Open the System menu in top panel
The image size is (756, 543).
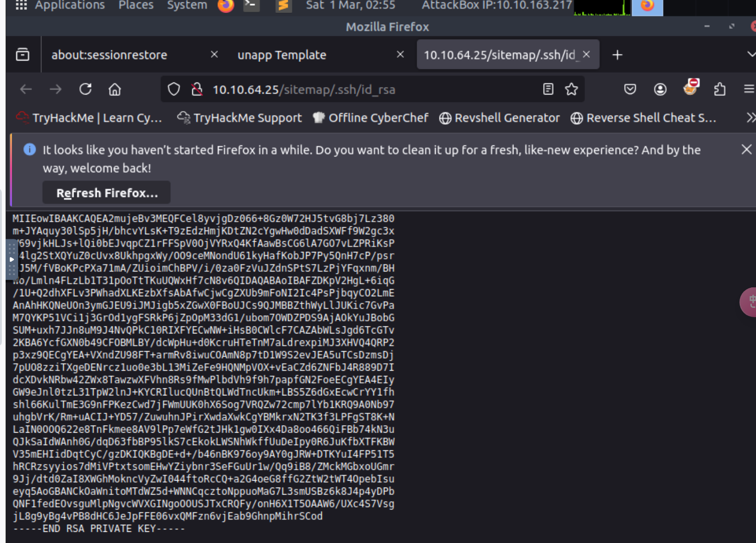point(187,5)
